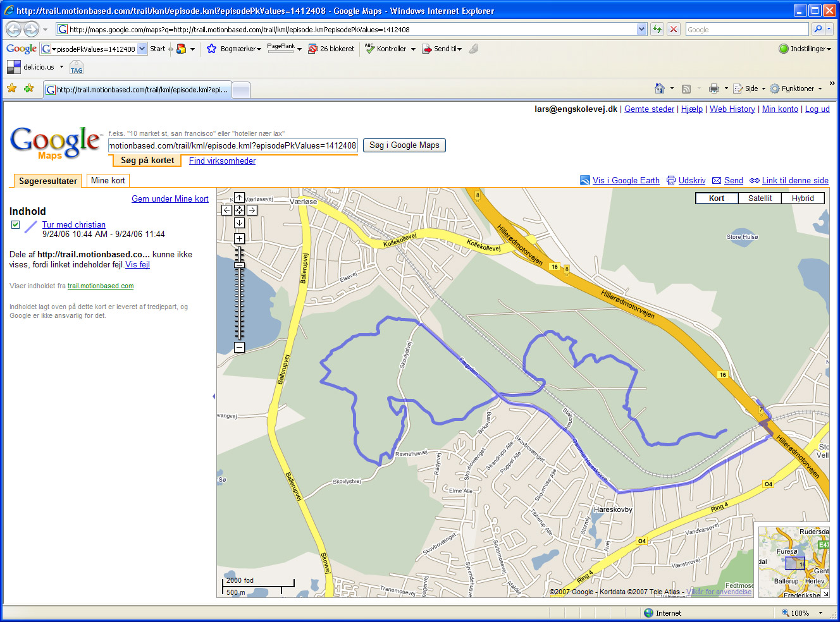This screenshot has height=622, width=840.
Task: Click the map zoom level slider handle
Action: 239,265
